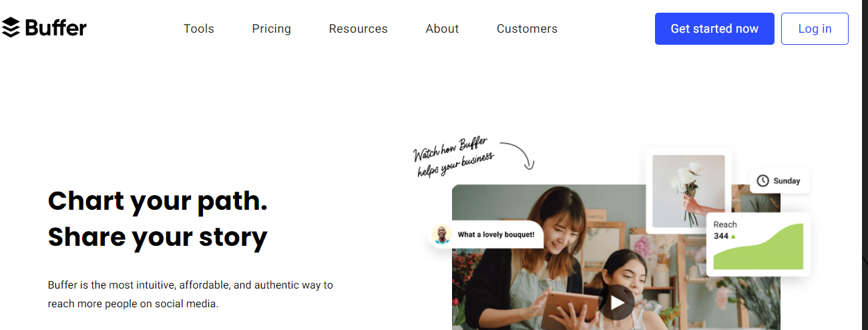The width and height of the screenshot is (868, 330).
Task: Click the Sunday schedule card
Action: pyautogui.click(x=780, y=181)
